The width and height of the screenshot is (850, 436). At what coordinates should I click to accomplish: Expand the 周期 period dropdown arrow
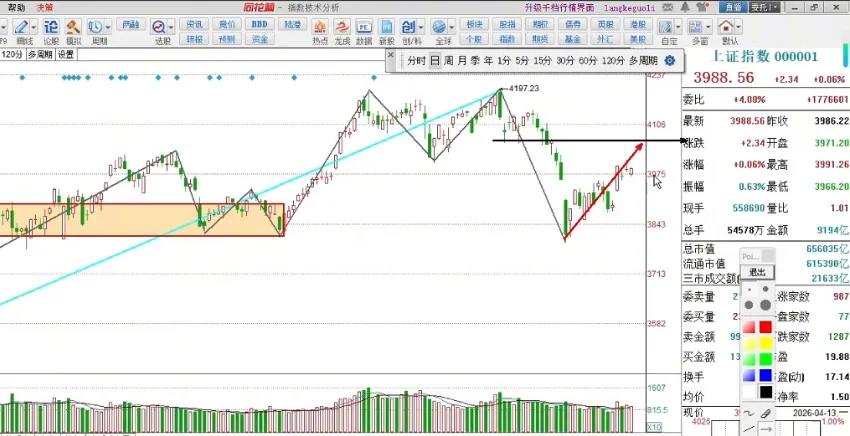point(108,27)
